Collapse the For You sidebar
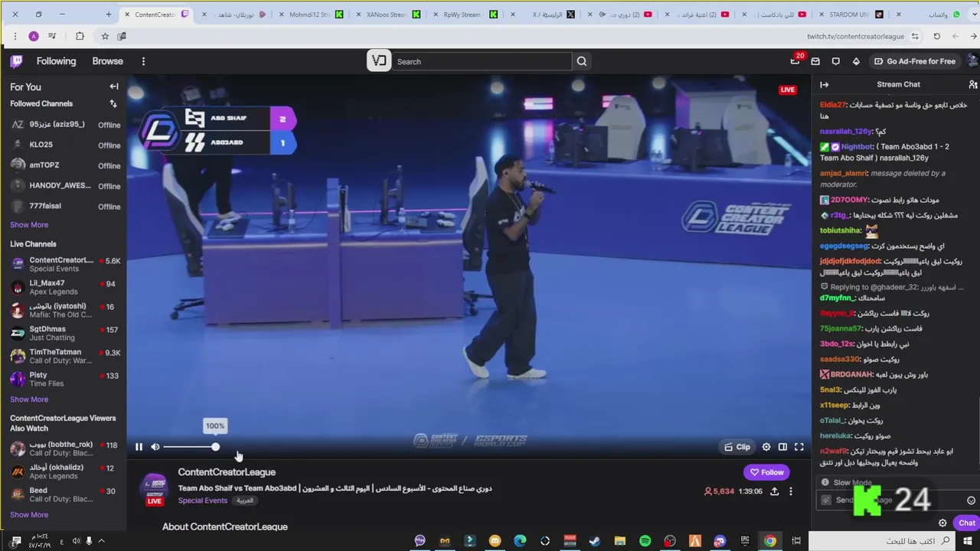980x551 pixels. point(114,86)
